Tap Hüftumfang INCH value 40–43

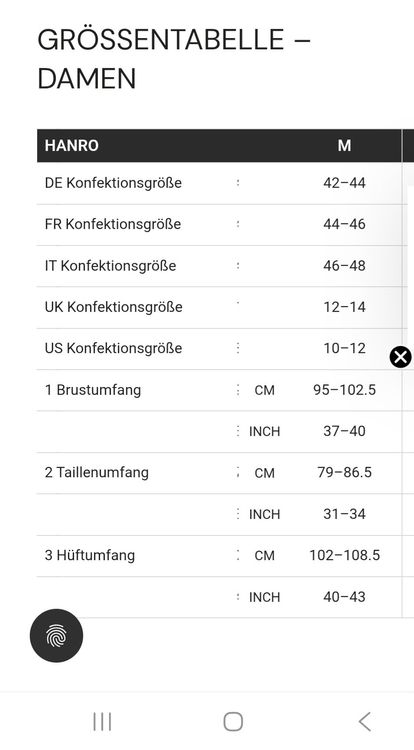point(344,597)
